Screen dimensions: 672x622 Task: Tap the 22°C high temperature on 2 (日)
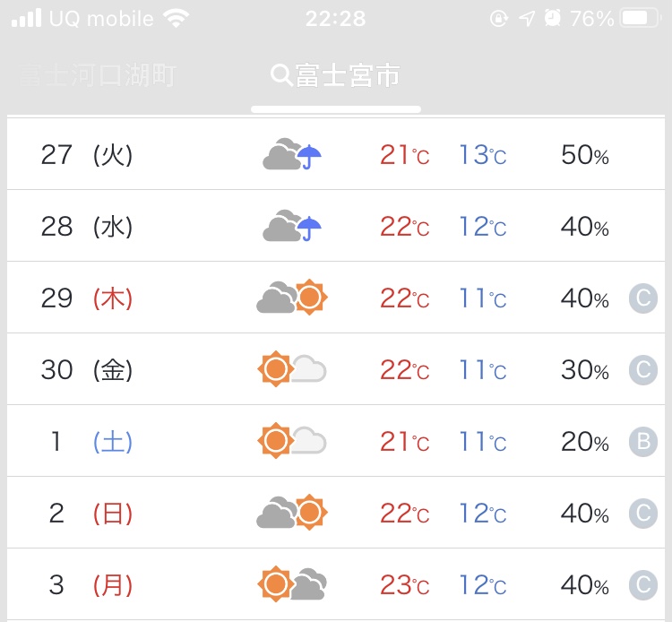click(x=404, y=514)
